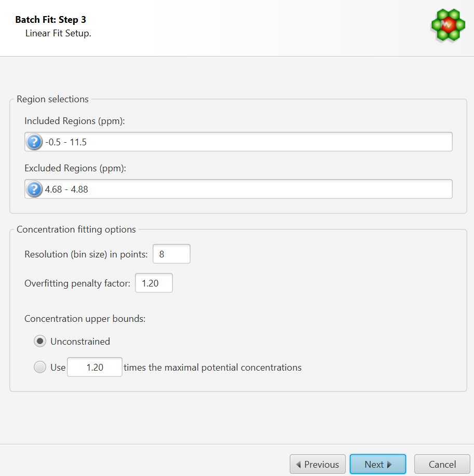Select the Unconstrained upper bounds option
Image resolution: width=474 pixels, height=476 pixels.
coord(40,342)
